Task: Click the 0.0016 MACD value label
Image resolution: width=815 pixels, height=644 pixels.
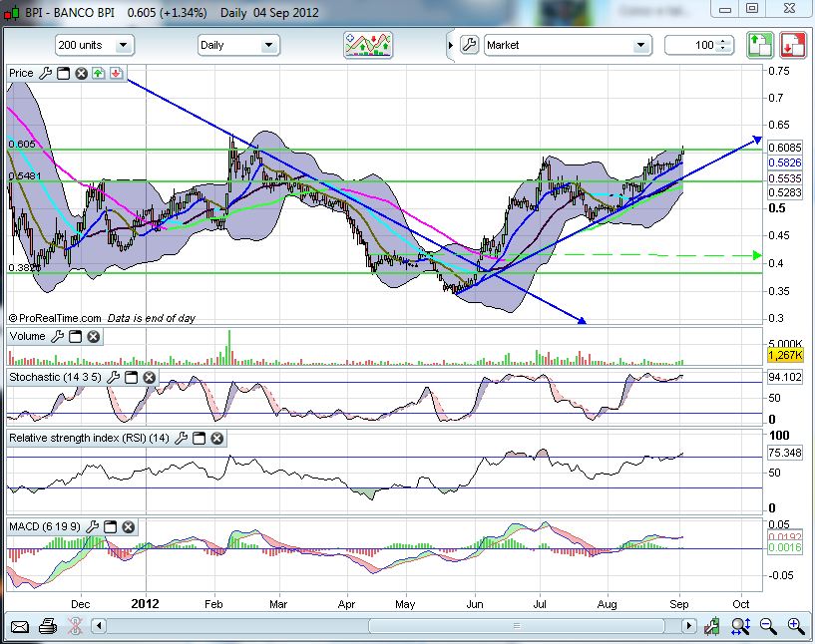Action: [784, 548]
